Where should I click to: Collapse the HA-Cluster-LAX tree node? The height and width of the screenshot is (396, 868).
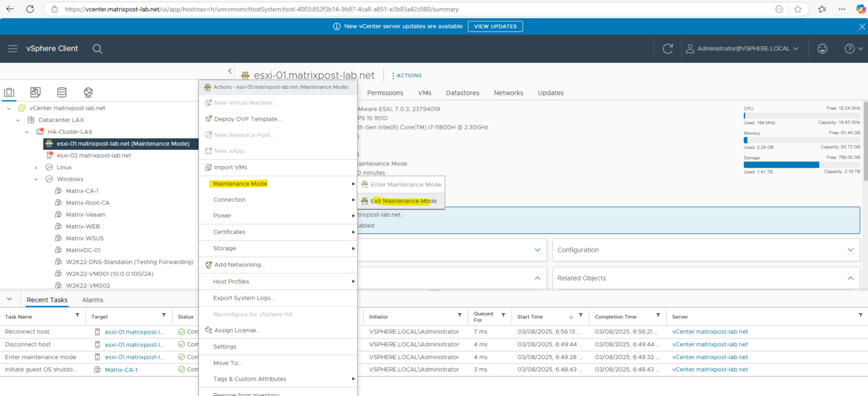pos(27,132)
